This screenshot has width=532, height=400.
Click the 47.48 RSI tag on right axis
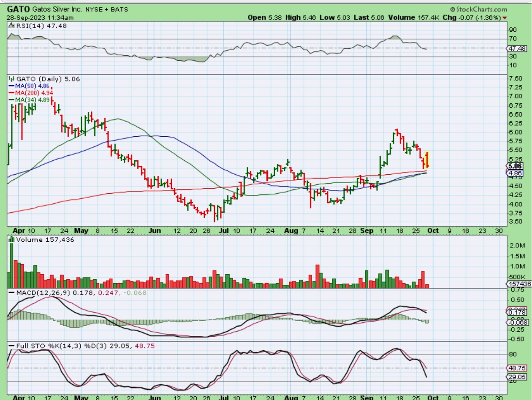(x=517, y=48)
